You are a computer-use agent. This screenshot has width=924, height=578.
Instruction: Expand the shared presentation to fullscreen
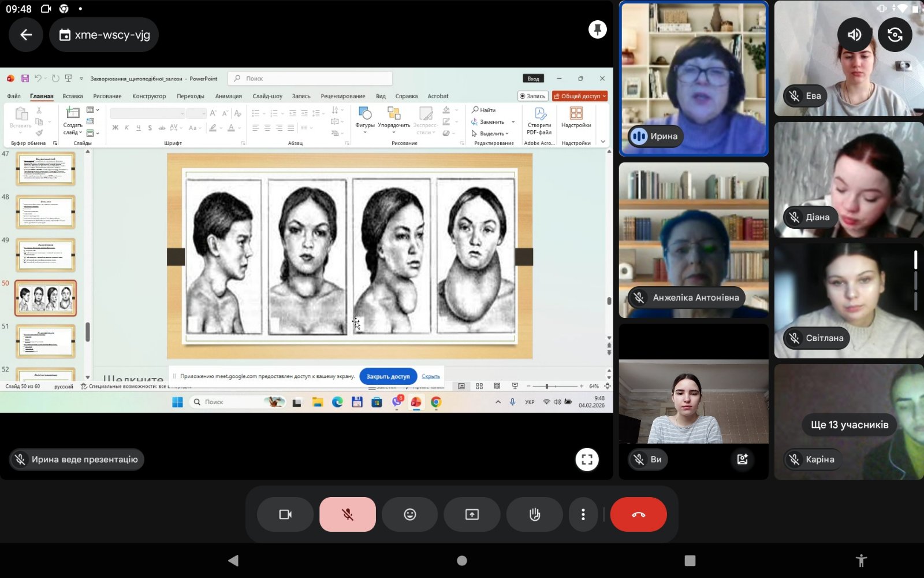click(x=587, y=460)
